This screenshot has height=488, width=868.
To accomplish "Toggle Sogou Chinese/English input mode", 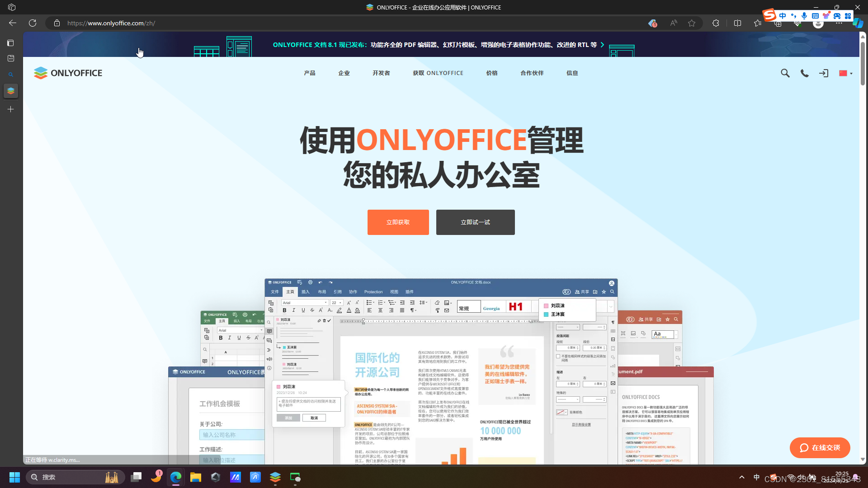I will click(783, 16).
